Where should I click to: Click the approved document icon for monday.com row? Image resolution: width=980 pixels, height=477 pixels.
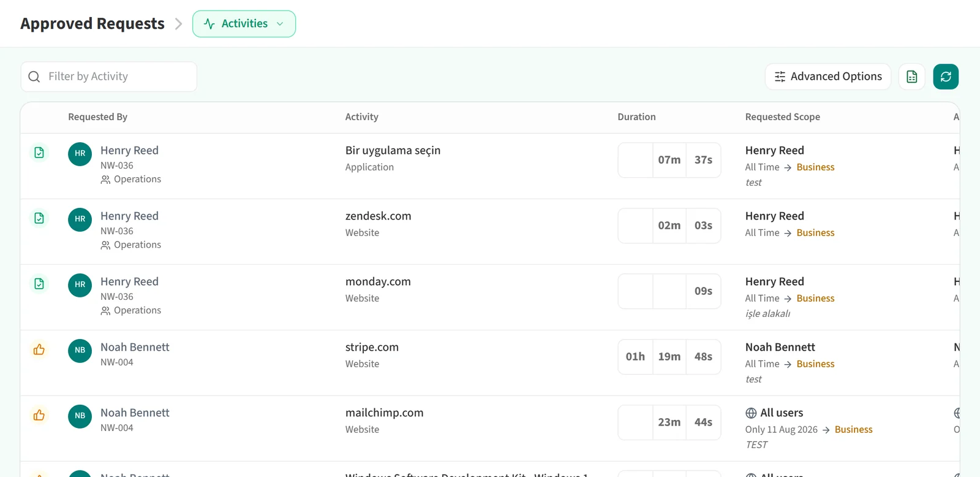coord(39,284)
